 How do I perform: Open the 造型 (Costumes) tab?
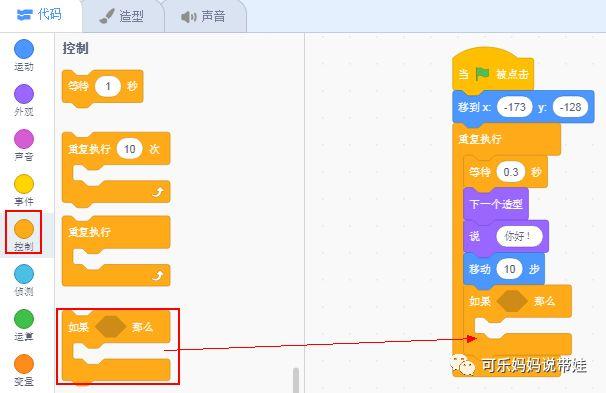coord(123,16)
